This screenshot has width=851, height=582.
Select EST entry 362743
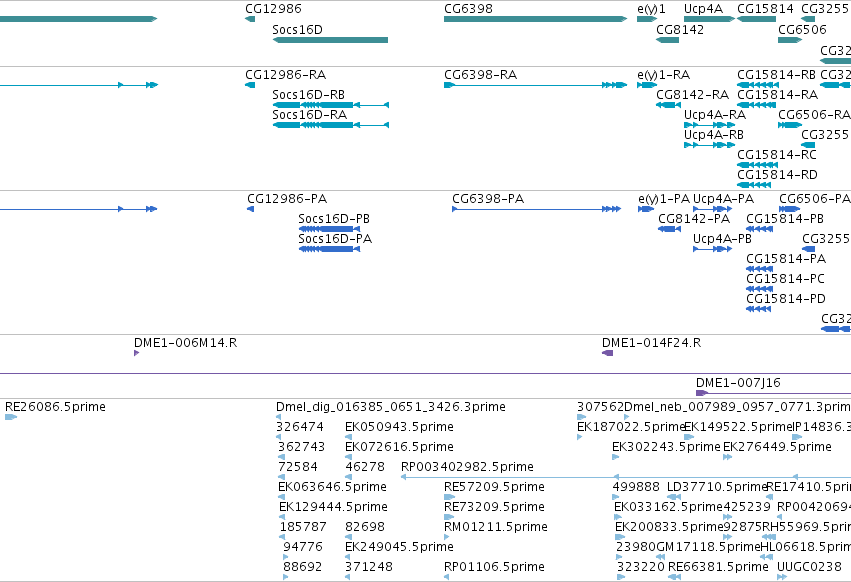pyautogui.click(x=301, y=447)
